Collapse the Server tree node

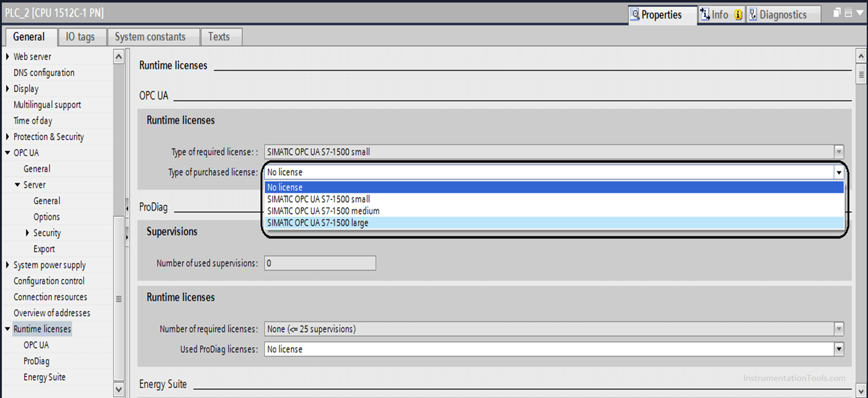click(x=18, y=184)
